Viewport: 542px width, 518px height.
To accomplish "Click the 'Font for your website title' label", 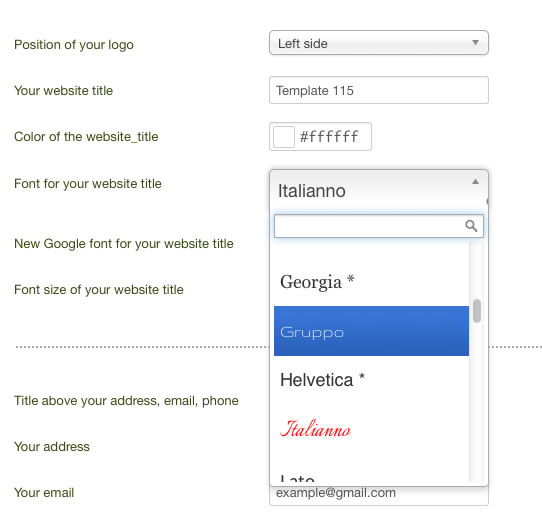I will coord(88,184).
